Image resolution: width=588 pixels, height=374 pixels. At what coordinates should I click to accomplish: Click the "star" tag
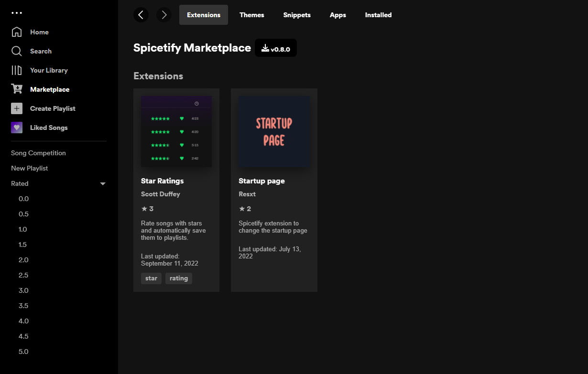point(151,278)
